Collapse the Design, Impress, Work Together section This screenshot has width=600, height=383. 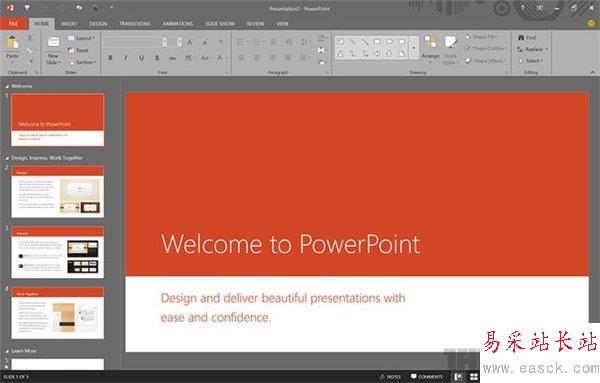[x=7, y=158]
